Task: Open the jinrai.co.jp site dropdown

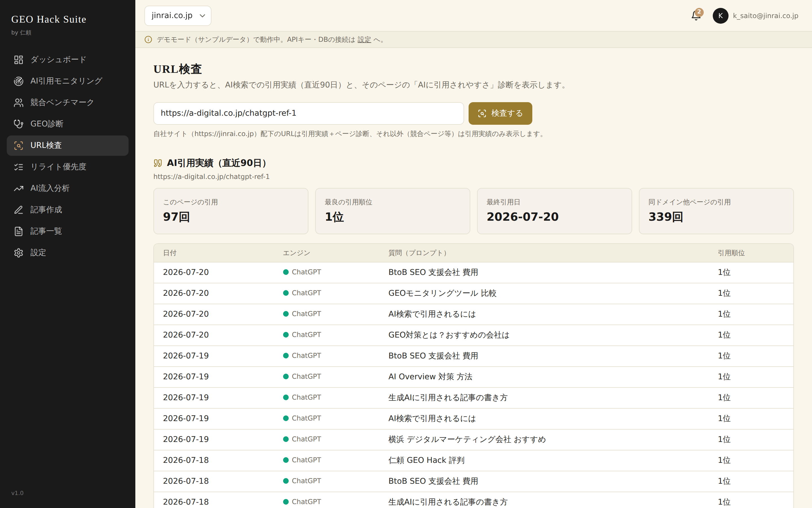Action: click(x=178, y=16)
